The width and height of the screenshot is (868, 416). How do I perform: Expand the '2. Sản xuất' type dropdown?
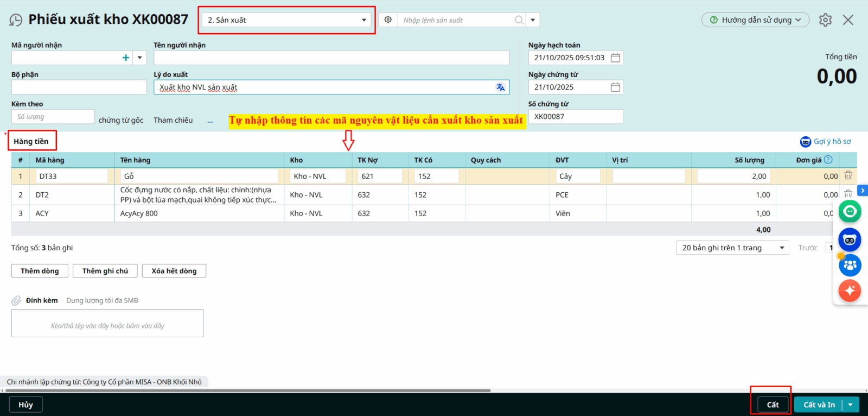coord(363,20)
